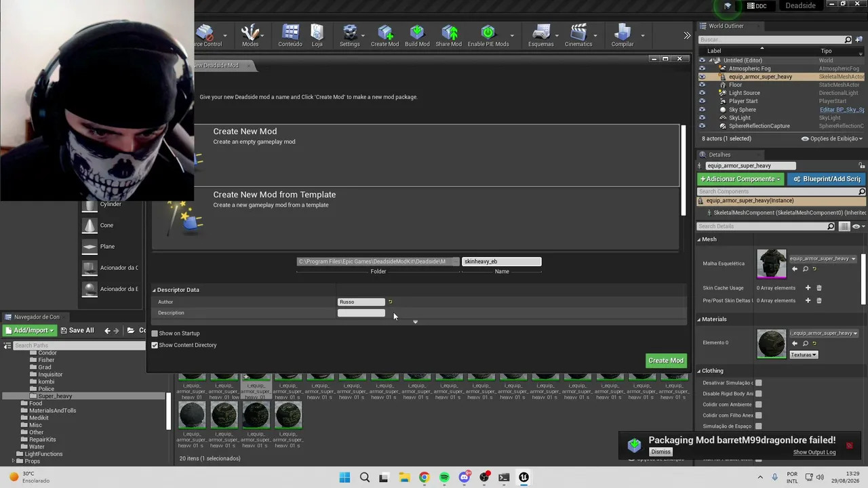Image resolution: width=868 pixels, height=488 pixels.
Task: Hide Floor actor using its eye icon
Action: coord(702,85)
